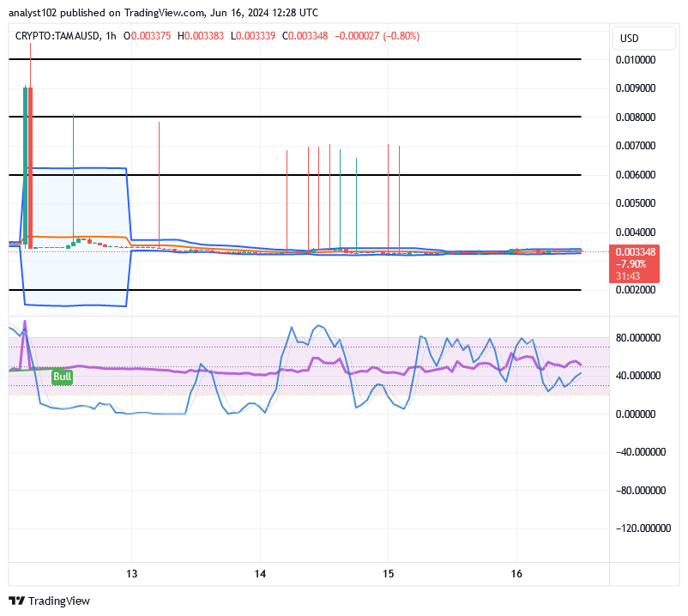This screenshot has height=616, width=688.
Task: Click the open value O0.003375
Action: click(147, 36)
